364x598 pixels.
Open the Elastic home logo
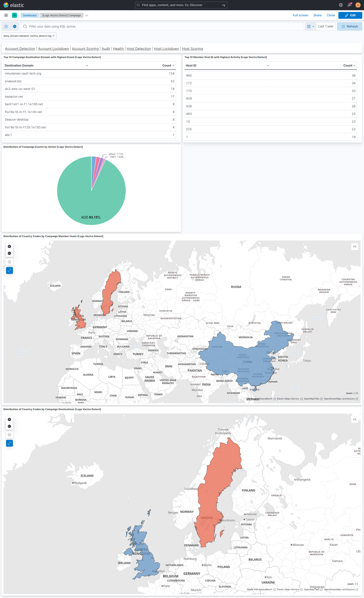click(x=14, y=5)
